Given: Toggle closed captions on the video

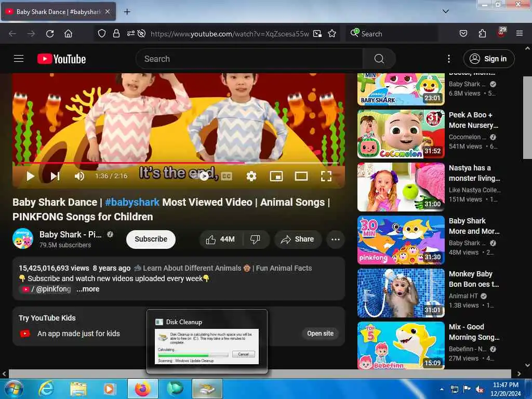Looking at the screenshot, I should (227, 176).
